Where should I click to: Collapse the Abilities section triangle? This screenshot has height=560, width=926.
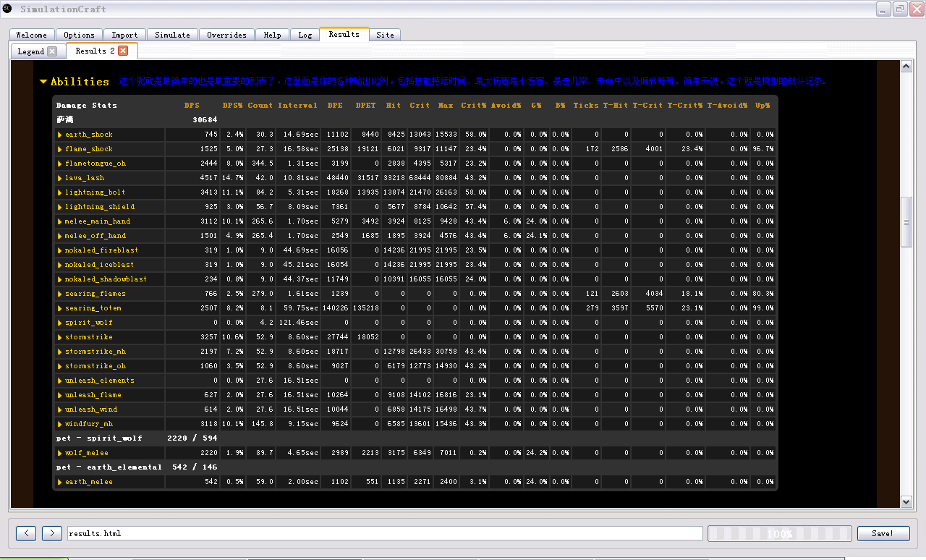click(43, 82)
